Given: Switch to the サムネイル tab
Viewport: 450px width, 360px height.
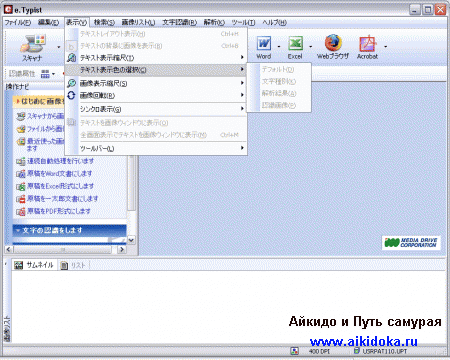Looking at the screenshot, I should 34,265.
